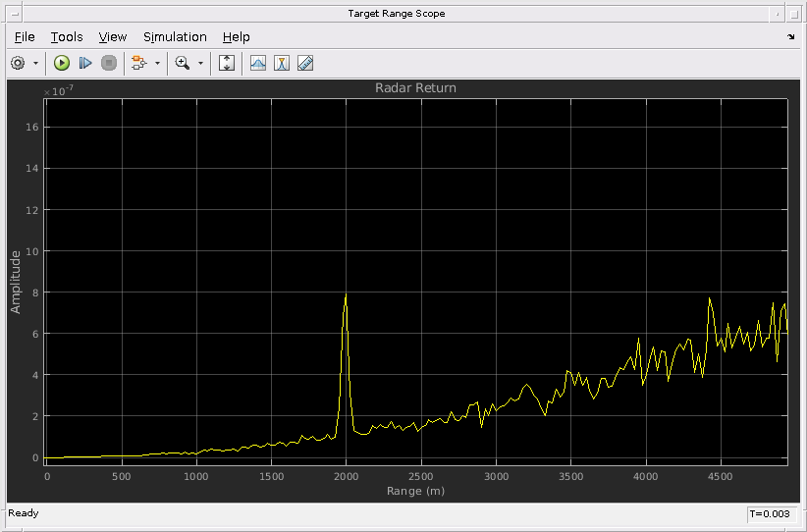
Task: Open the View menu
Action: (112, 37)
